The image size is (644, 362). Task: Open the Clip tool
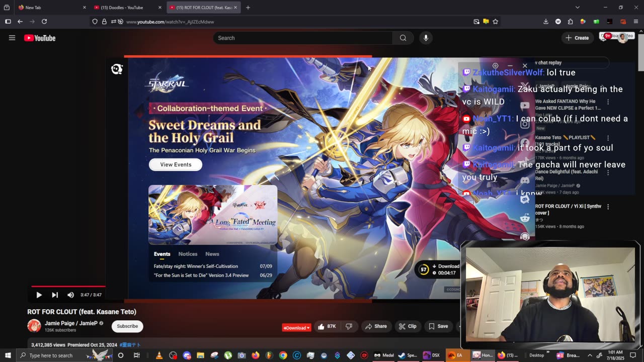pyautogui.click(x=408, y=326)
